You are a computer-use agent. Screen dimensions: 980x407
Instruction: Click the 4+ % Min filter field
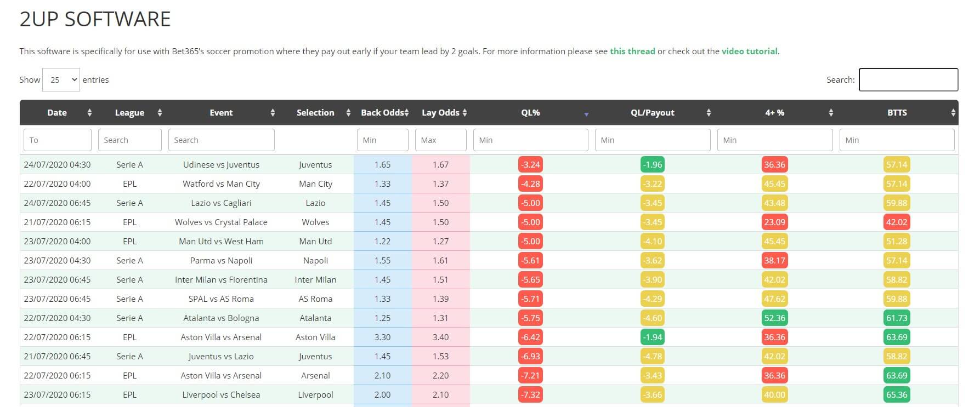point(775,140)
